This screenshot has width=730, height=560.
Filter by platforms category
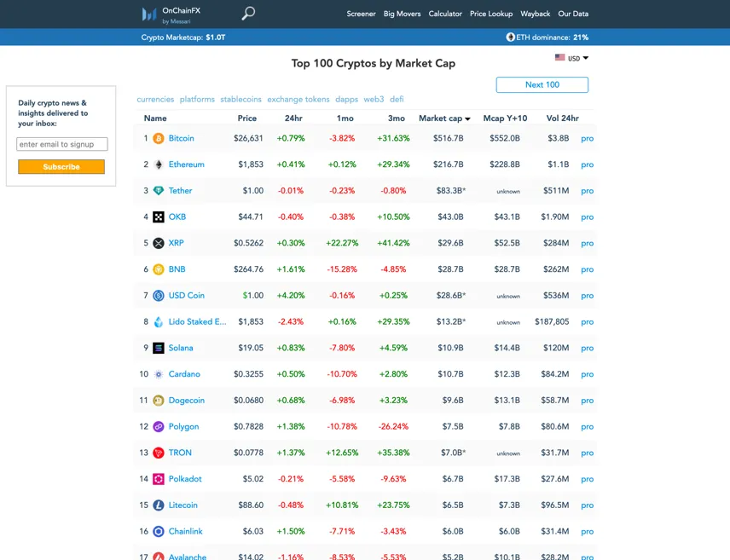pyautogui.click(x=197, y=99)
